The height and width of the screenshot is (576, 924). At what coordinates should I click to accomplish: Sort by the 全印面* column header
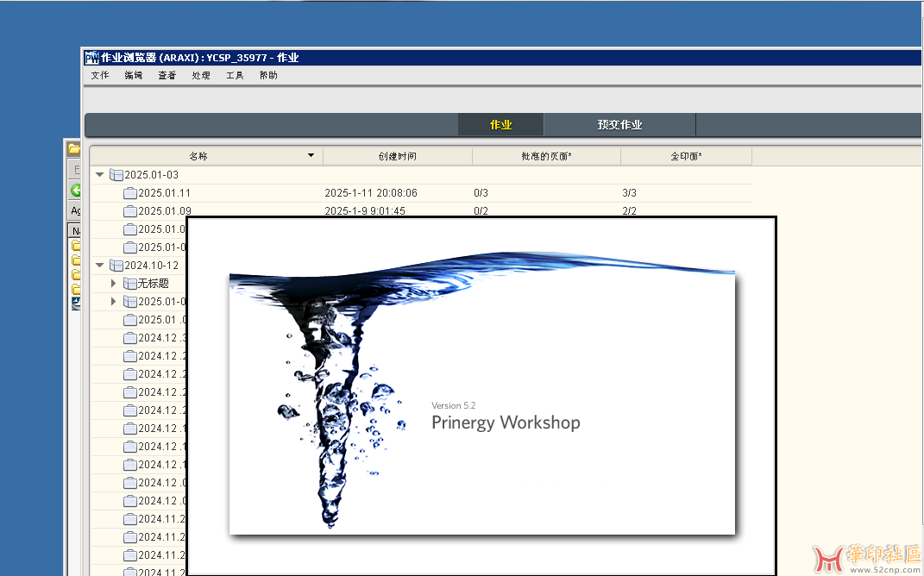(x=686, y=156)
